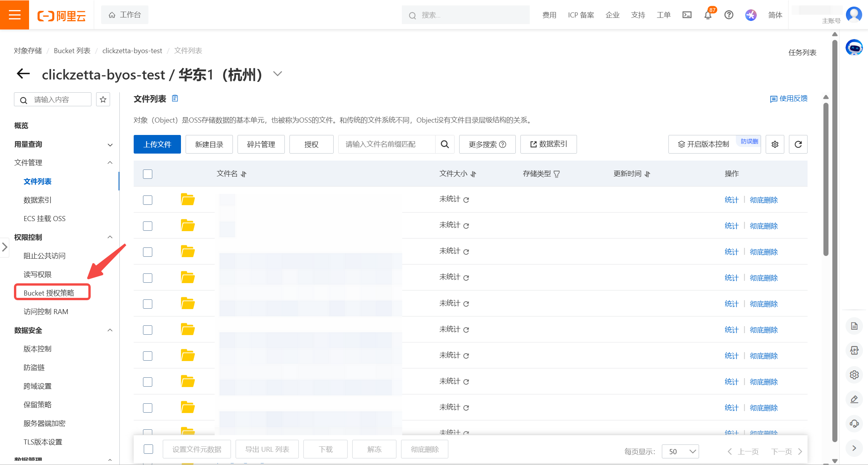
Task: Open the page size 50 dropdown
Action: (680, 451)
